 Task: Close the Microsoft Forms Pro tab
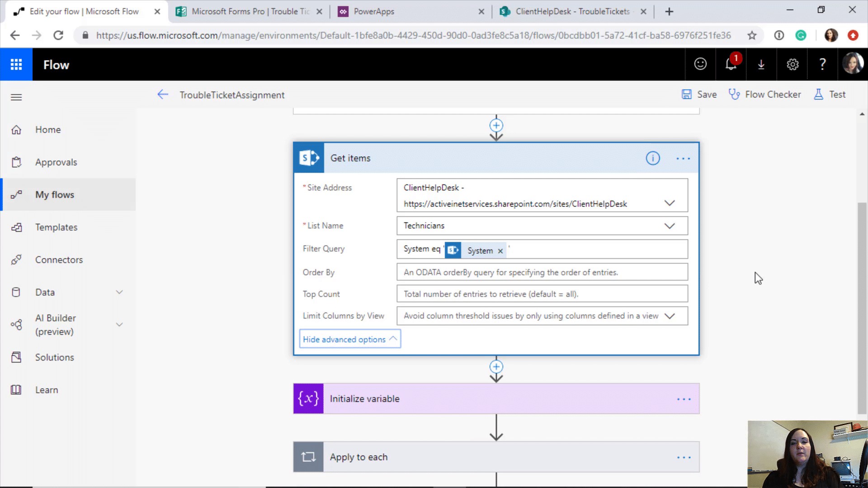(x=319, y=12)
